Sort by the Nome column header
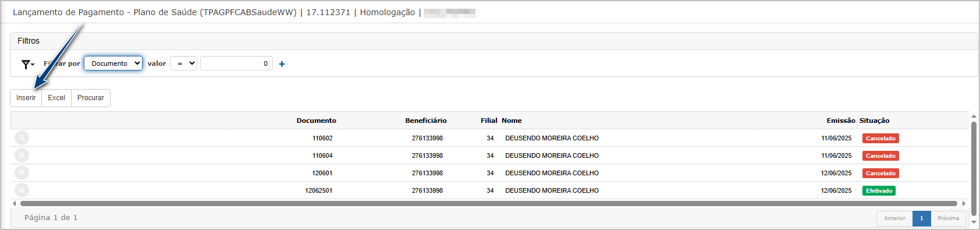 tap(512, 121)
